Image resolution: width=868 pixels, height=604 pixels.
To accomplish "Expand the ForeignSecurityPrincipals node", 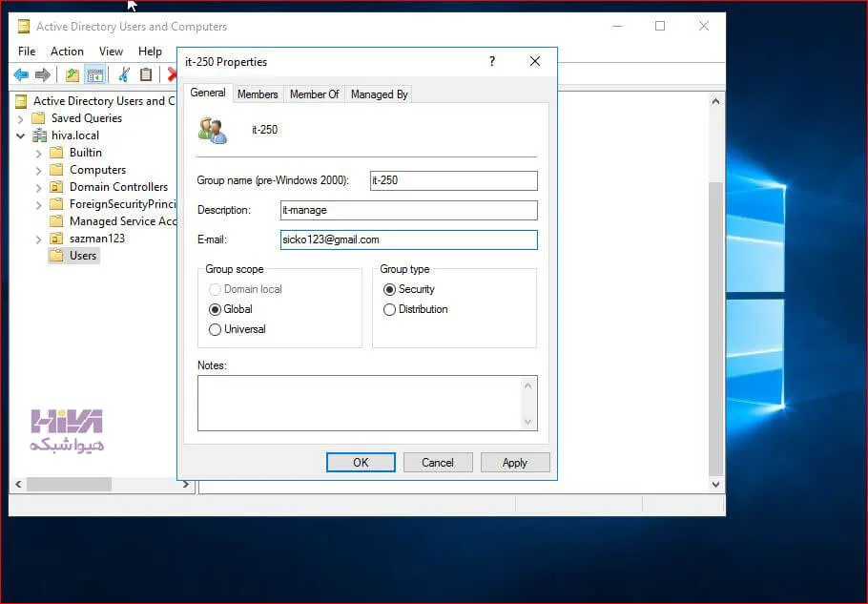I will [x=38, y=204].
